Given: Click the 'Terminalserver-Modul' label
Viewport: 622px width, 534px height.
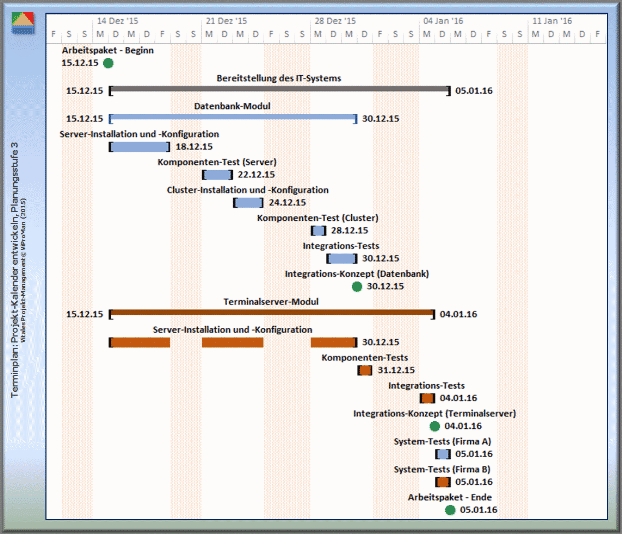Looking at the screenshot, I should (x=271, y=302).
